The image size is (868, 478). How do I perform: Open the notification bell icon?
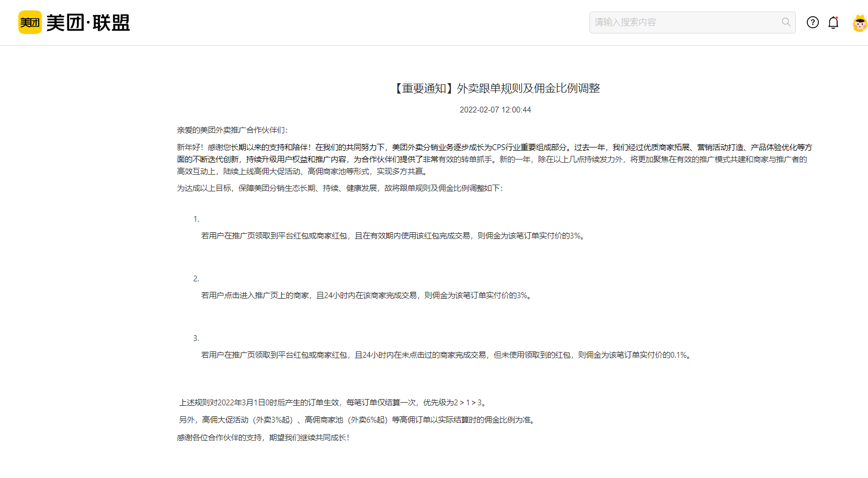coord(833,22)
